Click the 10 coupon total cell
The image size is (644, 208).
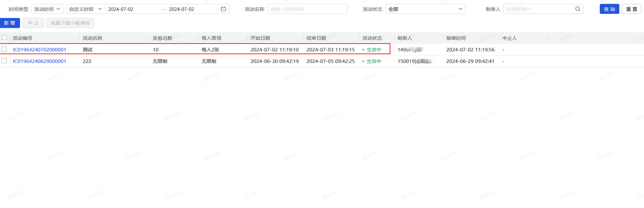click(x=156, y=50)
